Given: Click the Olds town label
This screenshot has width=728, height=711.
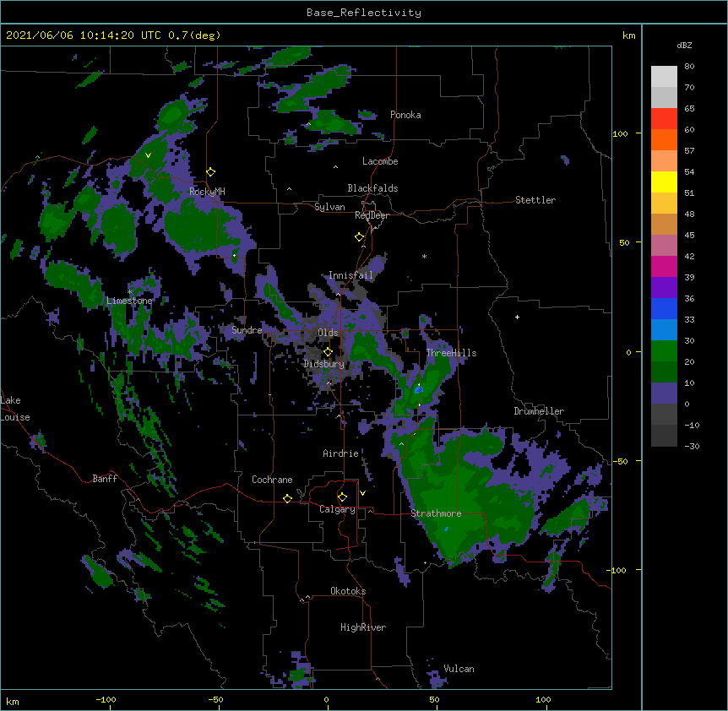Looking at the screenshot, I should tap(328, 333).
